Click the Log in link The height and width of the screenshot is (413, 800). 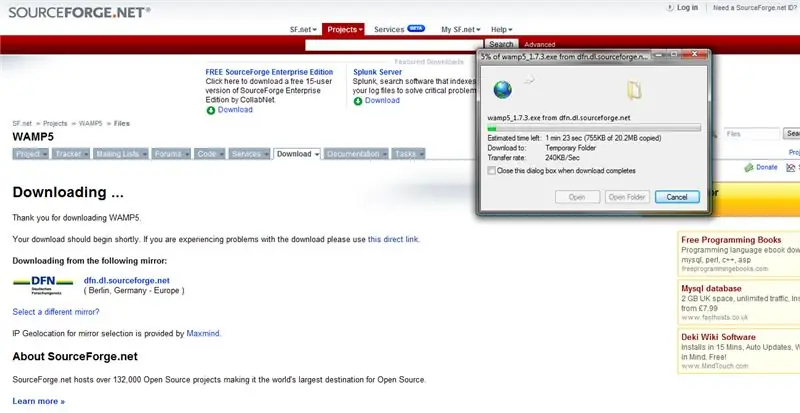click(687, 8)
